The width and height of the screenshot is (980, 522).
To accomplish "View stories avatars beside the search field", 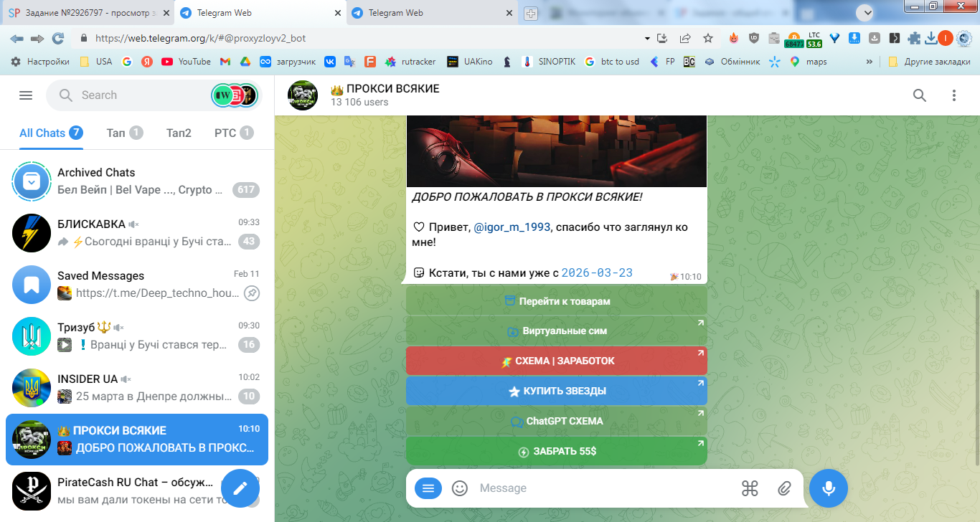I will (x=235, y=95).
